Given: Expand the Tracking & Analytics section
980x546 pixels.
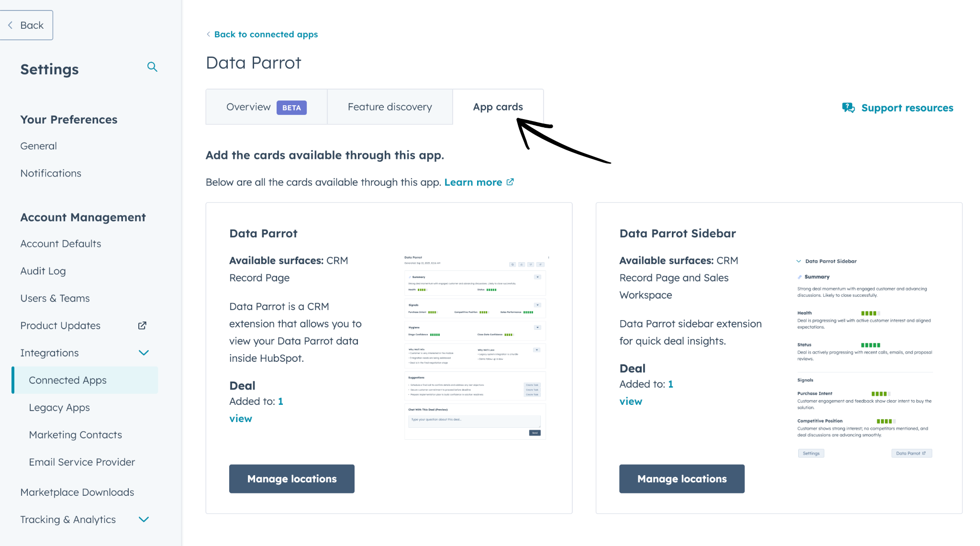Looking at the screenshot, I should coord(144,519).
